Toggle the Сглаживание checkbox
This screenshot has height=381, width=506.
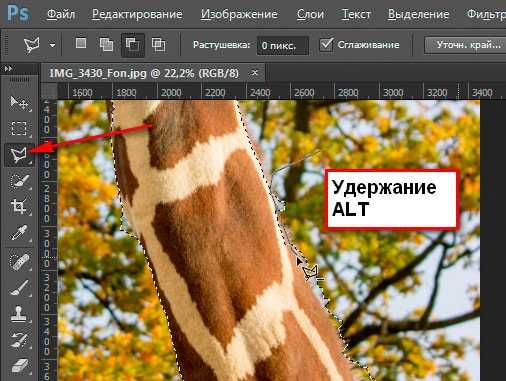coord(326,44)
